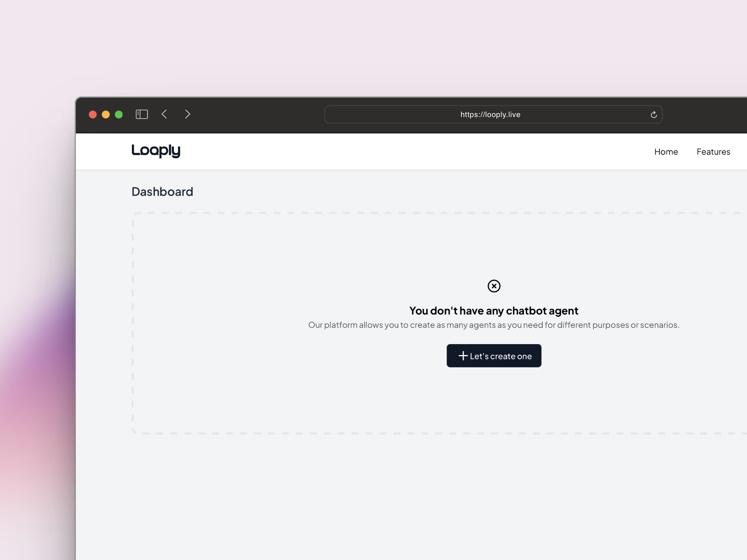Click the platform description paragraph text
Screen dimensions: 747x560
click(x=494, y=325)
